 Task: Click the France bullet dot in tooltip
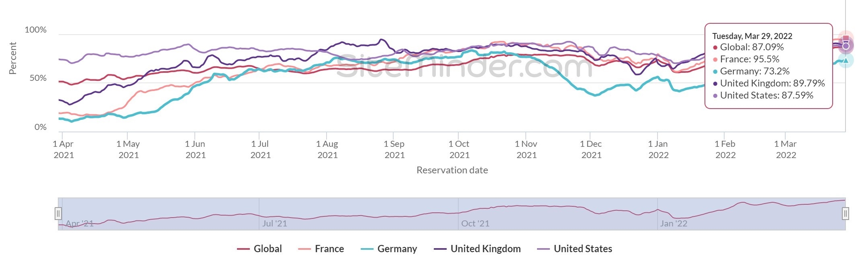click(715, 60)
